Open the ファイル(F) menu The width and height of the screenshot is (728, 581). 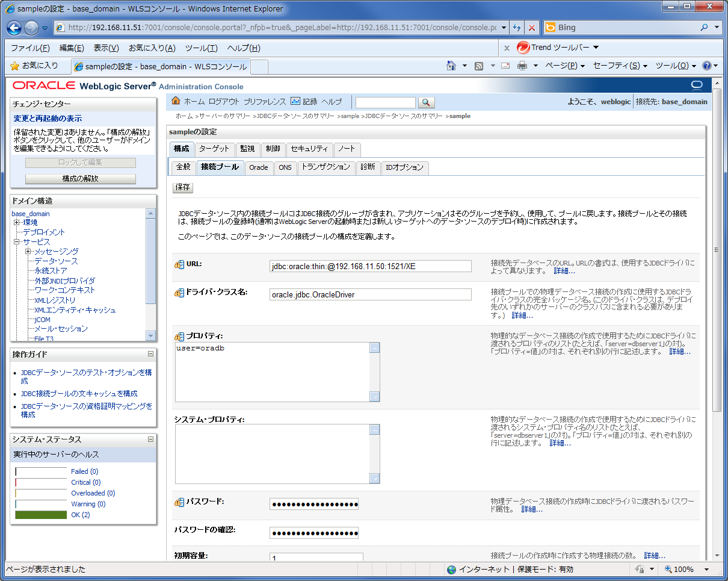click(30, 48)
